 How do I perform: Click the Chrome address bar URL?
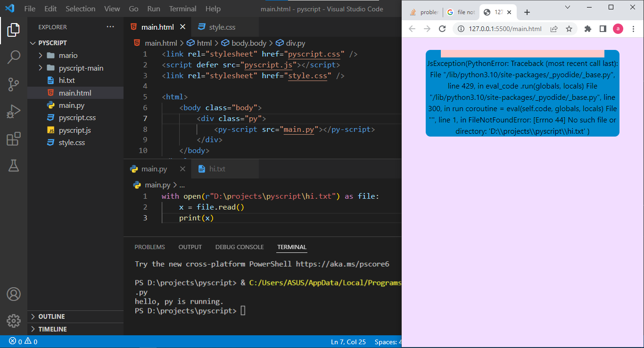(505, 29)
